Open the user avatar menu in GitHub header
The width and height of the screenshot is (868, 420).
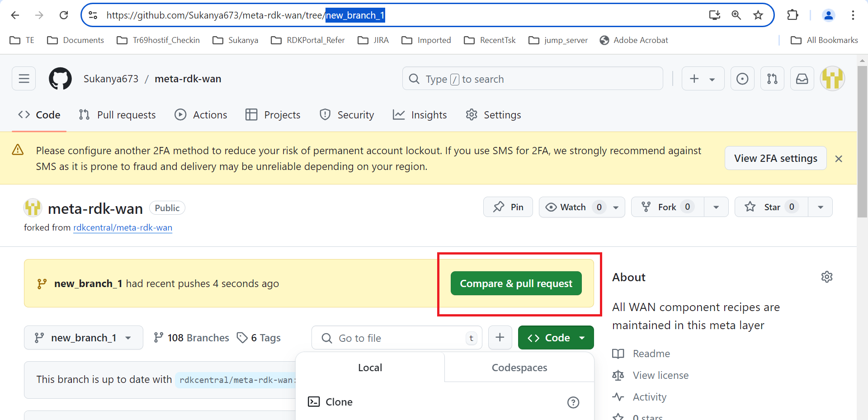click(x=833, y=79)
